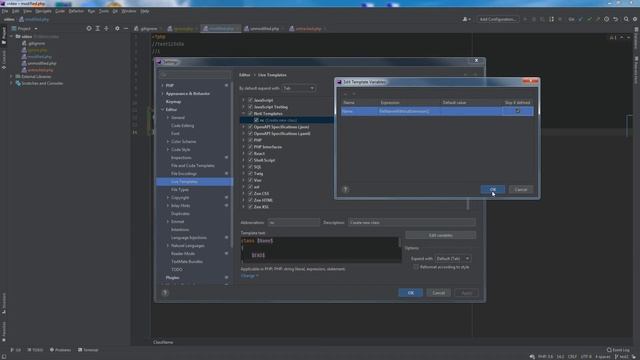Expand the Twig template group
Image resolution: width=640 pixels, height=360 pixels.
click(244, 173)
